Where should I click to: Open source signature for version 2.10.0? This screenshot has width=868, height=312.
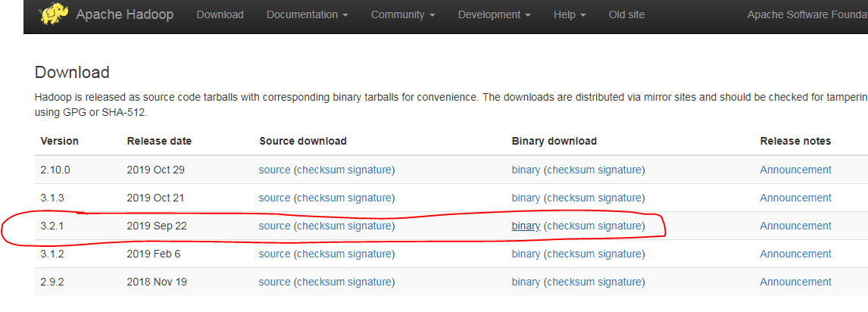[x=369, y=170]
